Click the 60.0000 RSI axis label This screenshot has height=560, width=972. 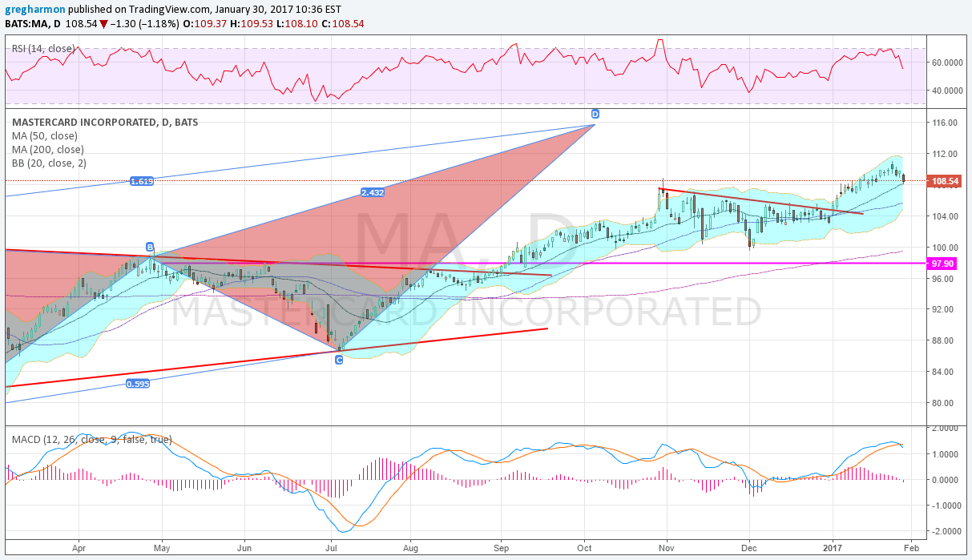click(x=946, y=62)
